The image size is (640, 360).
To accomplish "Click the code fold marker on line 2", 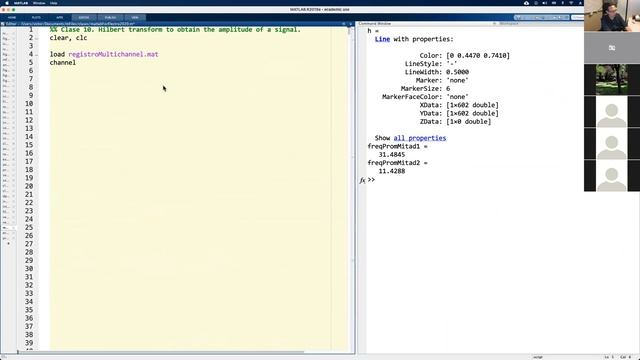I will click(x=37, y=38).
